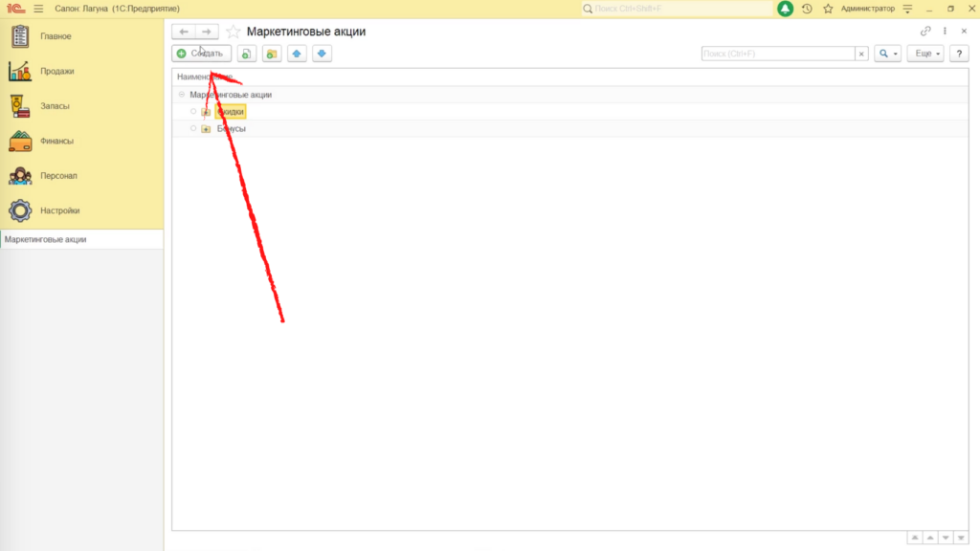Viewport: 980px width, 551px height.
Task: Add Маркетинговые акции to favorites star
Action: pyautogui.click(x=234, y=32)
